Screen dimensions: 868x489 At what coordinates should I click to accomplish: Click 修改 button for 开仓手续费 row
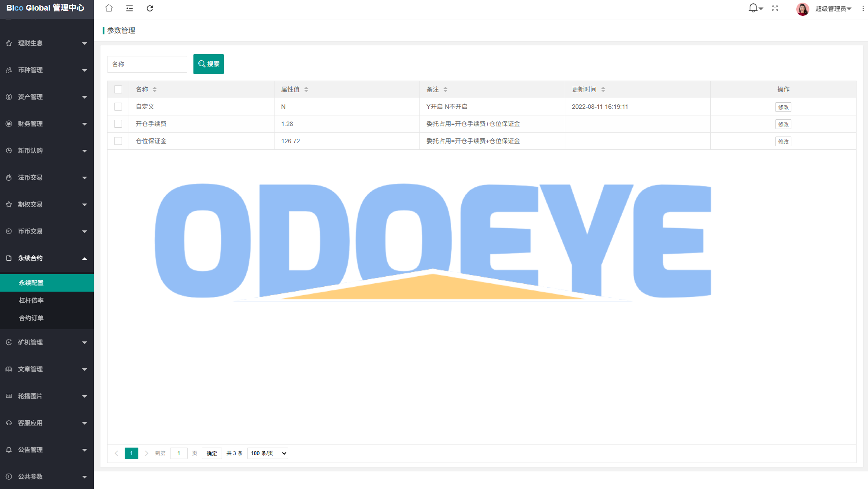(x=783, y=124)
